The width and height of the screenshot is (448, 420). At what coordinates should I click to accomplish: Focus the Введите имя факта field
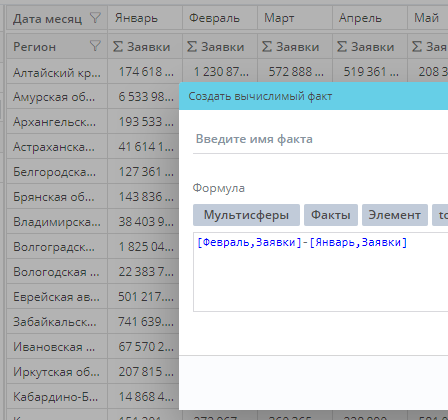[x=320, y=139]
